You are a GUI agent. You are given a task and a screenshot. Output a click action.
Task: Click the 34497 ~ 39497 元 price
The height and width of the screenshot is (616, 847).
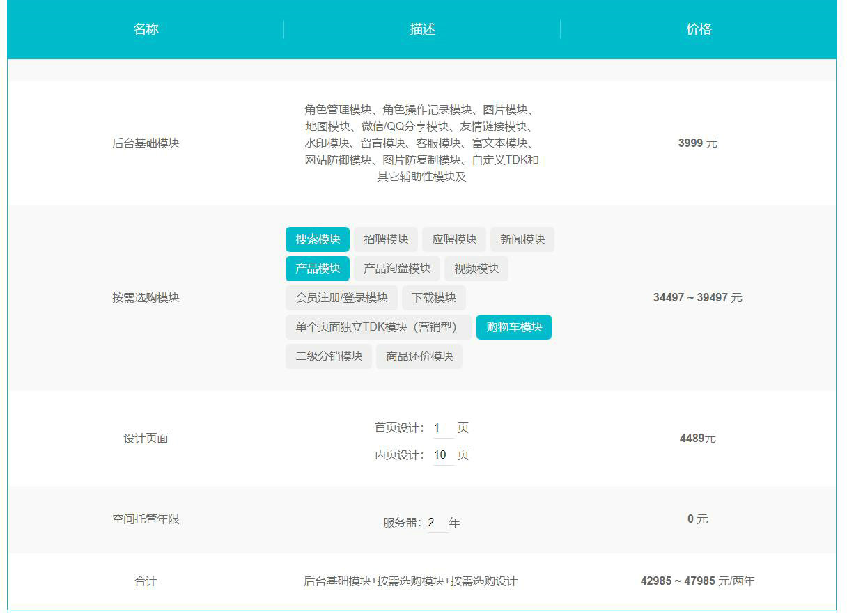coord(698,298)
